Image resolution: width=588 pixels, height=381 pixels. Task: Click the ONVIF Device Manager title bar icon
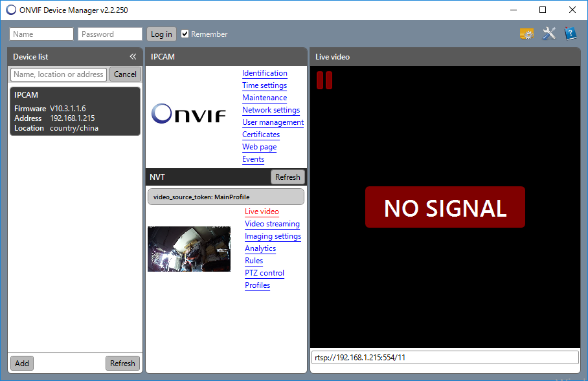[x=11, y=10]
